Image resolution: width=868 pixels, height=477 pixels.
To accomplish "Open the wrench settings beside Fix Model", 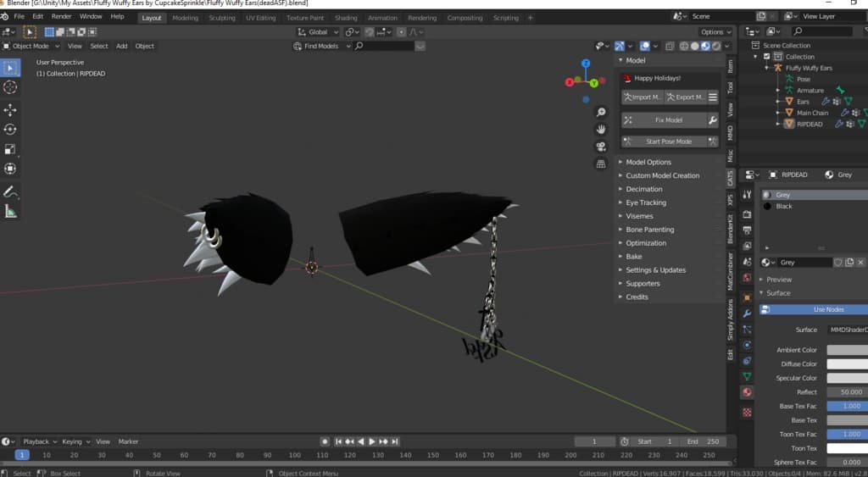I will [713, 120].
